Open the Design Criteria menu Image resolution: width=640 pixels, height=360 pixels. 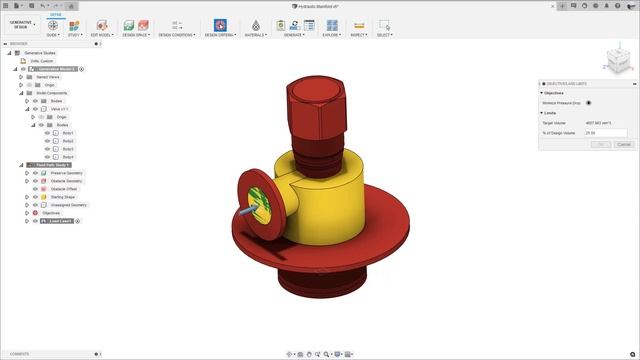pyautogui.click(x=220, y=35)
